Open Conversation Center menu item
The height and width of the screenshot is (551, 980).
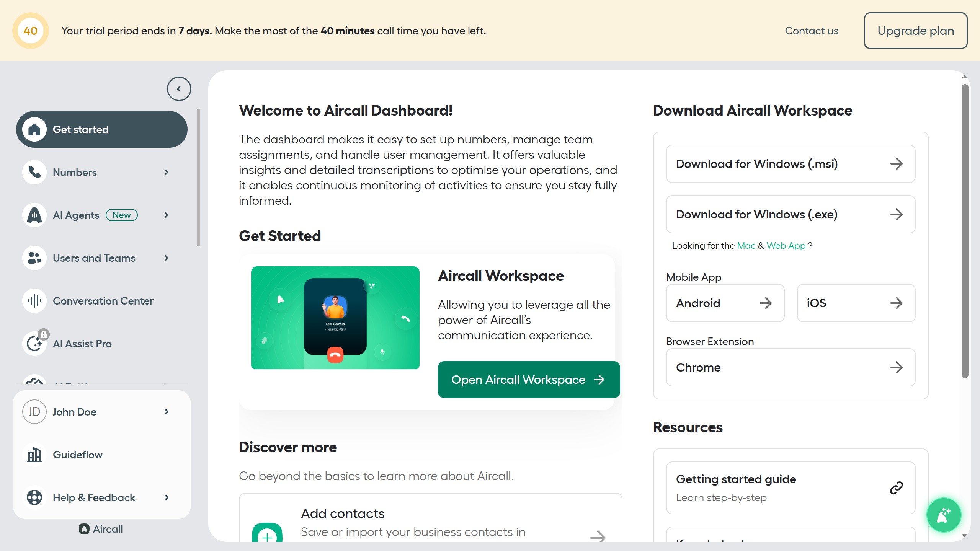point(102,301)
